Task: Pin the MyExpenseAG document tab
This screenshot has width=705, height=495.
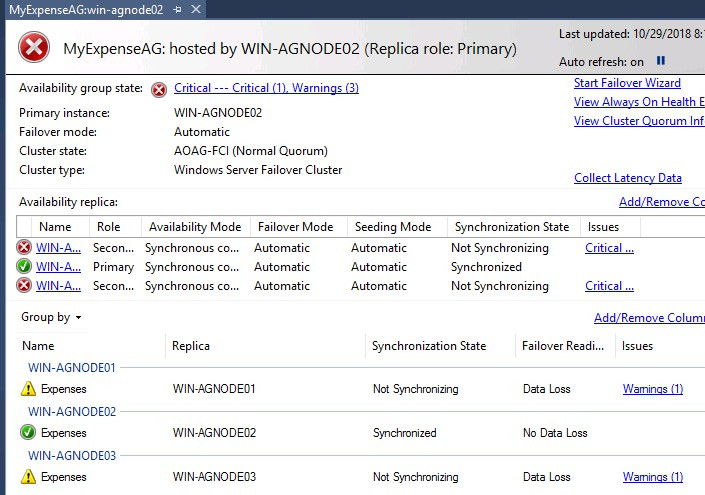Action: click(x=178, y=8)
